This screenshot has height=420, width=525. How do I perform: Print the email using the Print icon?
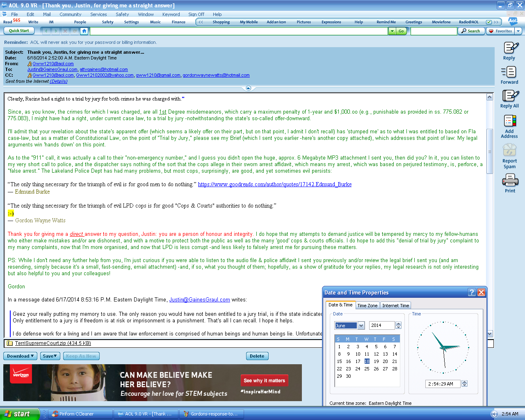(510, 183)
